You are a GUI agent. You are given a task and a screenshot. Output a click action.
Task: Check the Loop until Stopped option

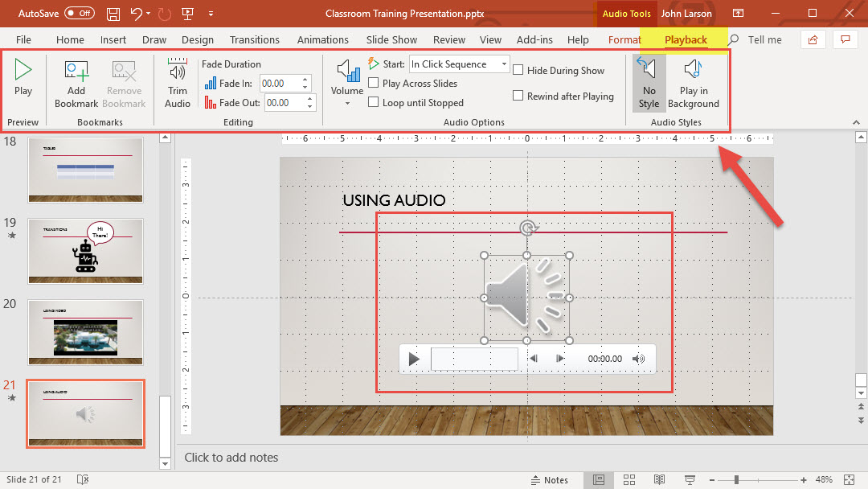click(374, 102)
